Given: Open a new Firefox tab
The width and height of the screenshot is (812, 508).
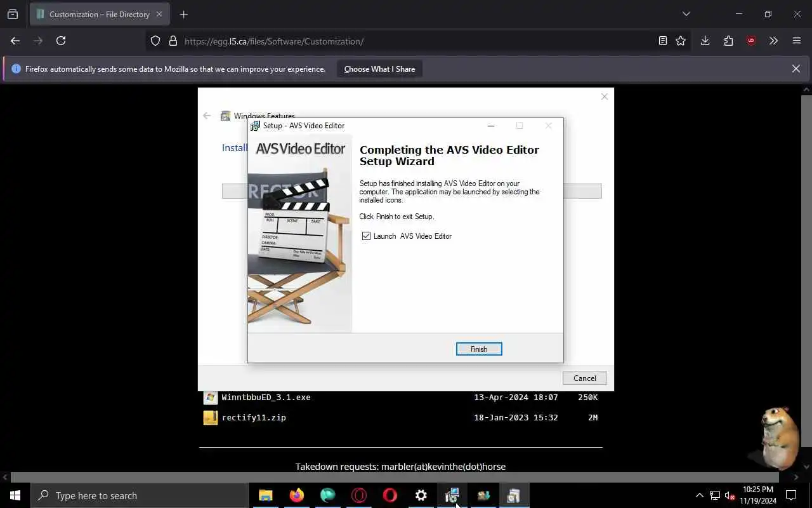Looking at the screenshot, I should click(x=183, y=14).
